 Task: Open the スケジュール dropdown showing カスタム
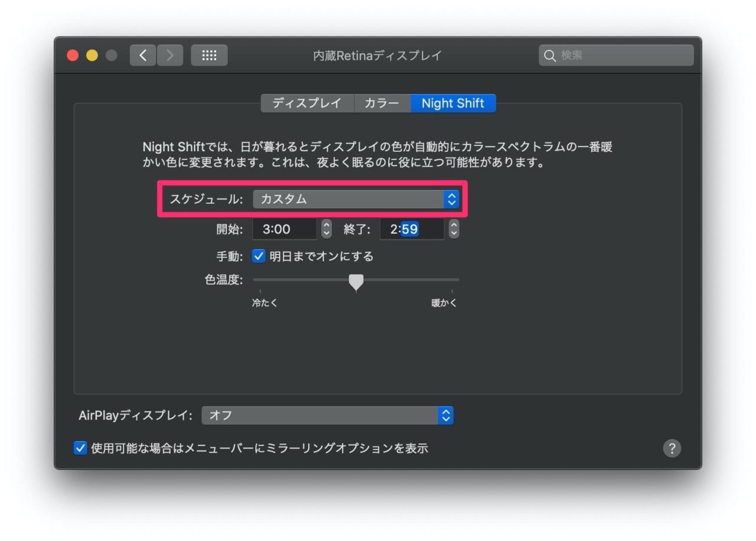pyautogui.click(x=354, y=199)
